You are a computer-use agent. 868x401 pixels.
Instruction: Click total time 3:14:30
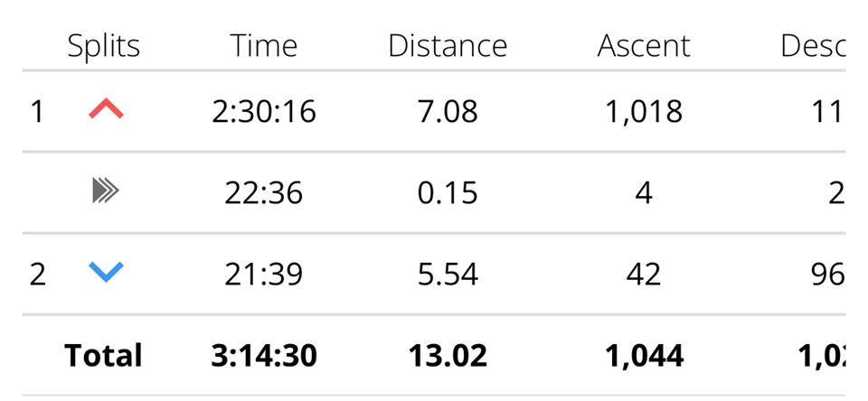coord(264,356)
